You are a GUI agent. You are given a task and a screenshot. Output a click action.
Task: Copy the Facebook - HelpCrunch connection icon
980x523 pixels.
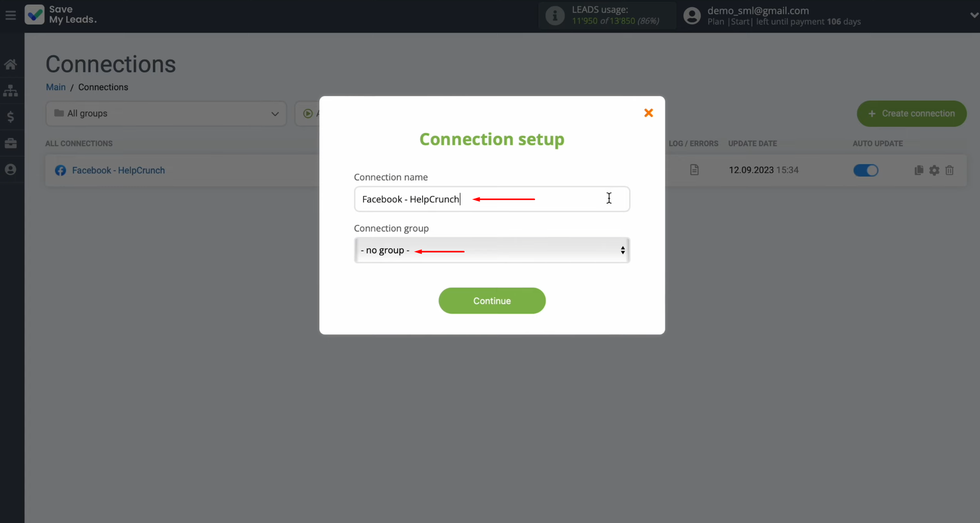coord(918,170)
